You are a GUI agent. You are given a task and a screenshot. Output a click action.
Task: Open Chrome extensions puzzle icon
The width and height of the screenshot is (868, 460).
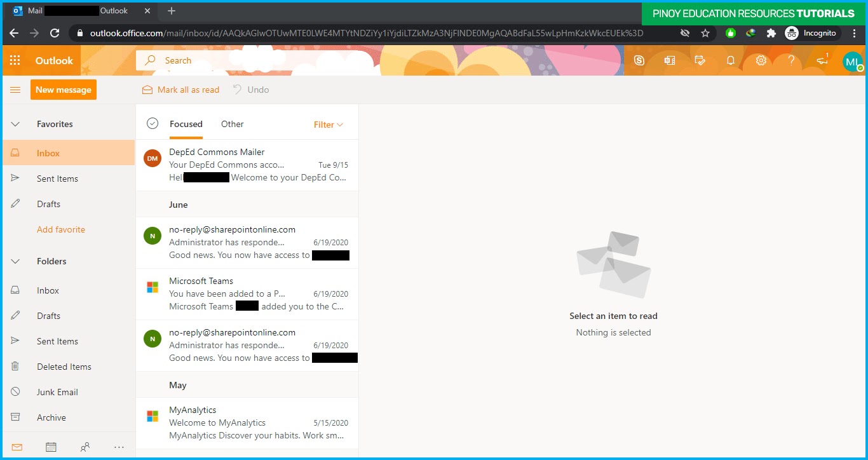[x=771, y=33]
